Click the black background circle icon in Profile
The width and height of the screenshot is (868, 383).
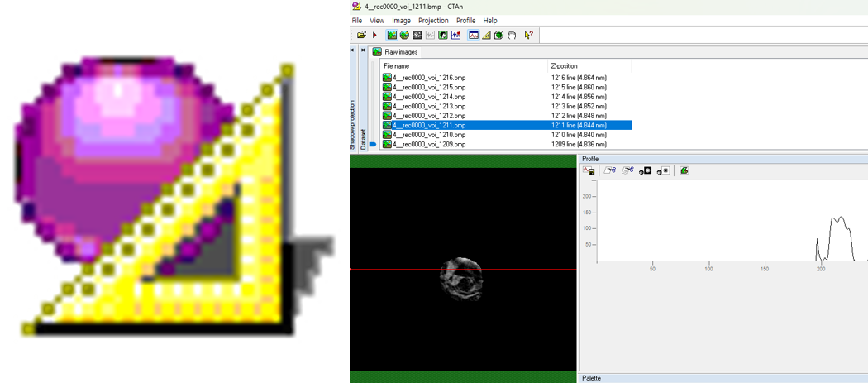pos(646,170)
